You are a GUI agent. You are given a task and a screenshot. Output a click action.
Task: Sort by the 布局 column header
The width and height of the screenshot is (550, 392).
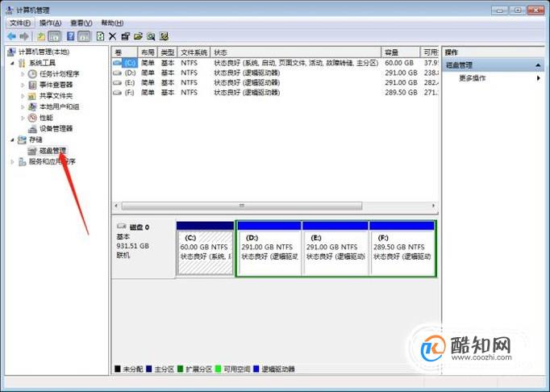coord(148,52)
